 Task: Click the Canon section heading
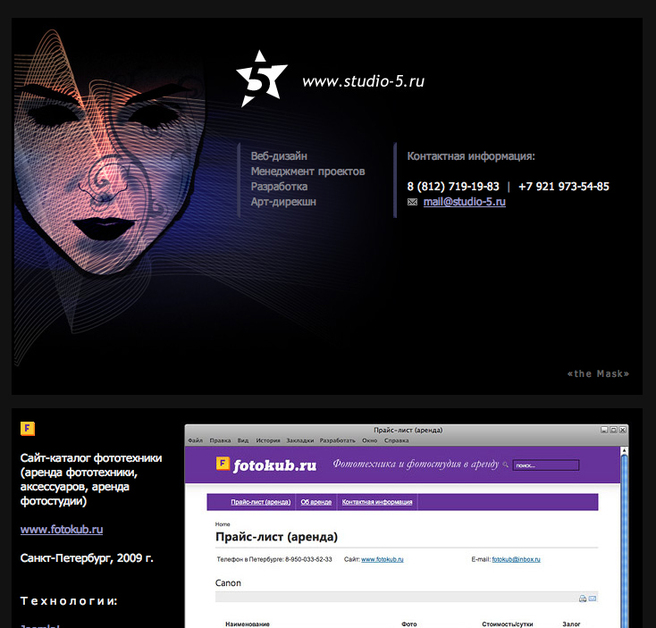click(x=228, y=583)
